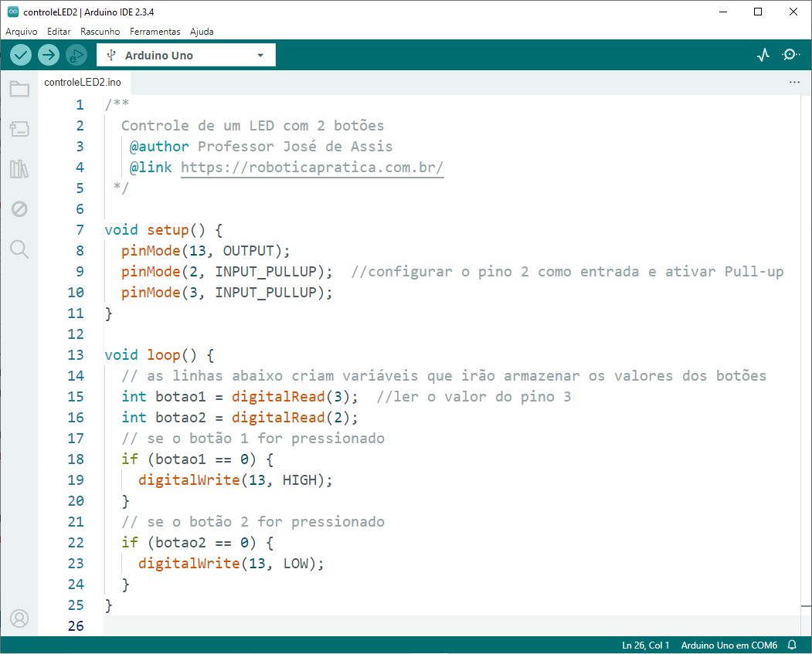Click the int botao1 digitalRead(3) line
Image resolution: width=812 pixels, height=654 pixels.
click(240, 397)
